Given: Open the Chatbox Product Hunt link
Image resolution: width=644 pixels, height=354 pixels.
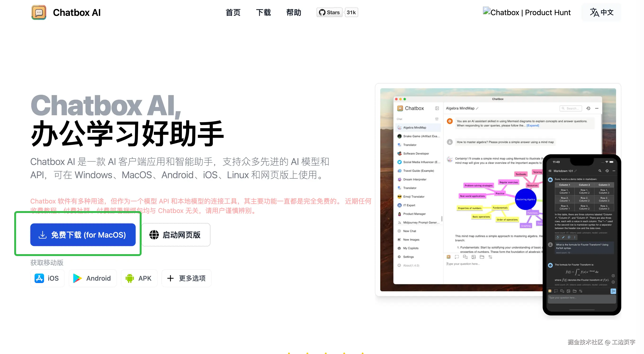Looking at the screenshot, I should (x=527, y=13).
